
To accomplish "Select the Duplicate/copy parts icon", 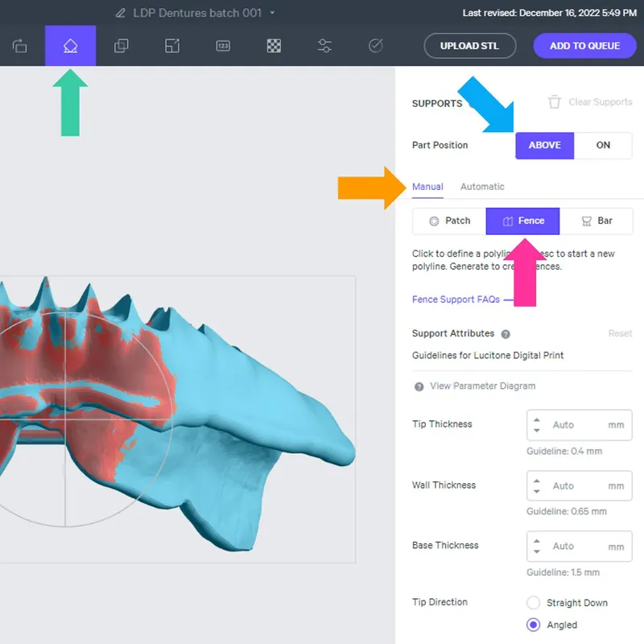I will [x=122, y=46].
